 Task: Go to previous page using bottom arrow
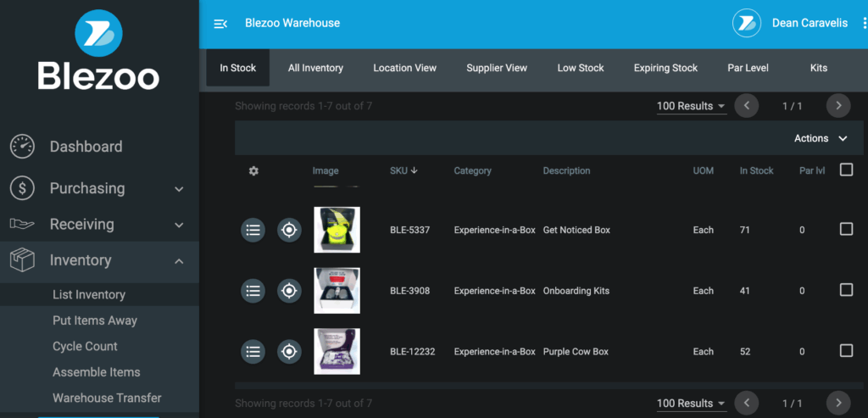coord(747,403)
